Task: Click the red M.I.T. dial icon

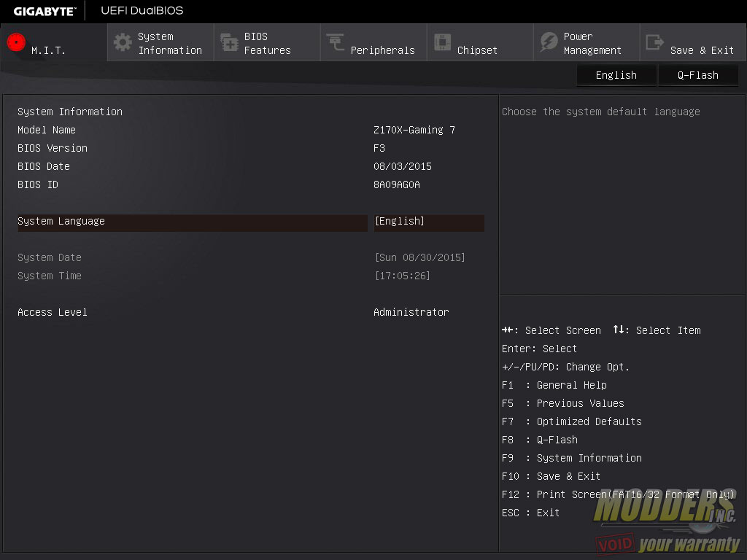Action: pyautogui.click(x=16, y=42)
